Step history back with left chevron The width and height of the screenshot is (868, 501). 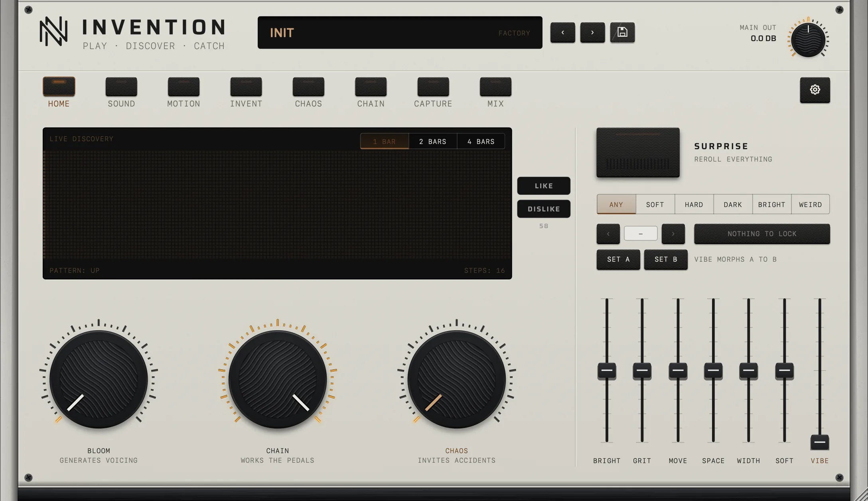click(x=608, y=234)
